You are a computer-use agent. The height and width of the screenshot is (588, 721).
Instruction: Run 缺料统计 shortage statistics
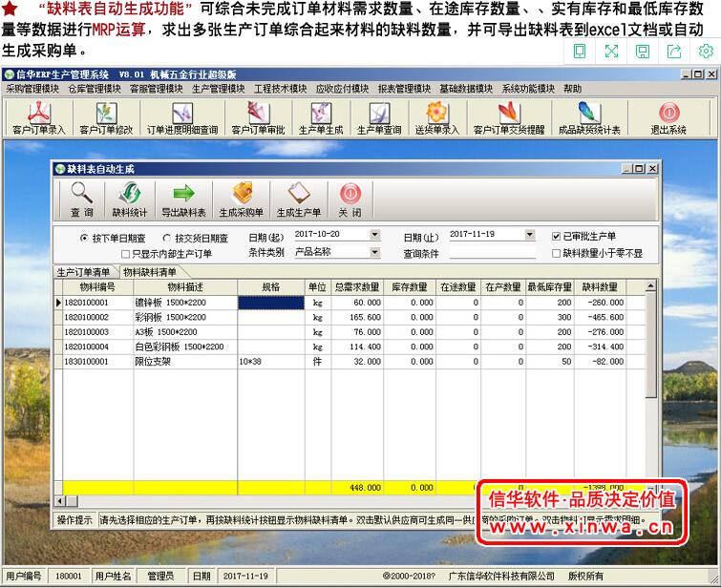(130, 199)
